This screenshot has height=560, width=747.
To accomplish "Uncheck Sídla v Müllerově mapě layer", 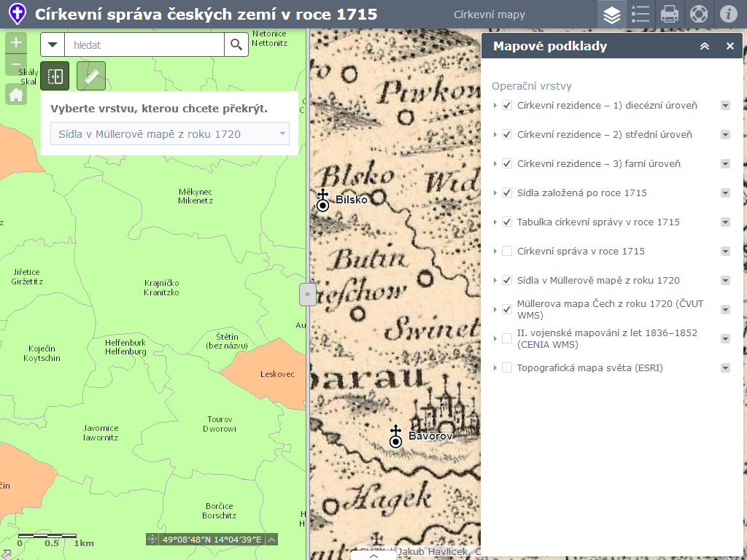I will coord(507,281).
